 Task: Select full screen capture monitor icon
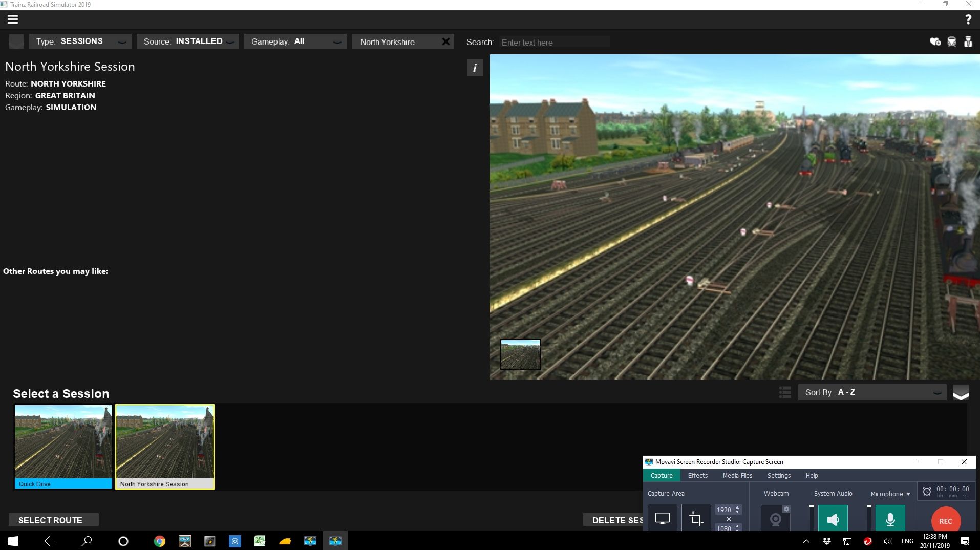tap(662, 519)
